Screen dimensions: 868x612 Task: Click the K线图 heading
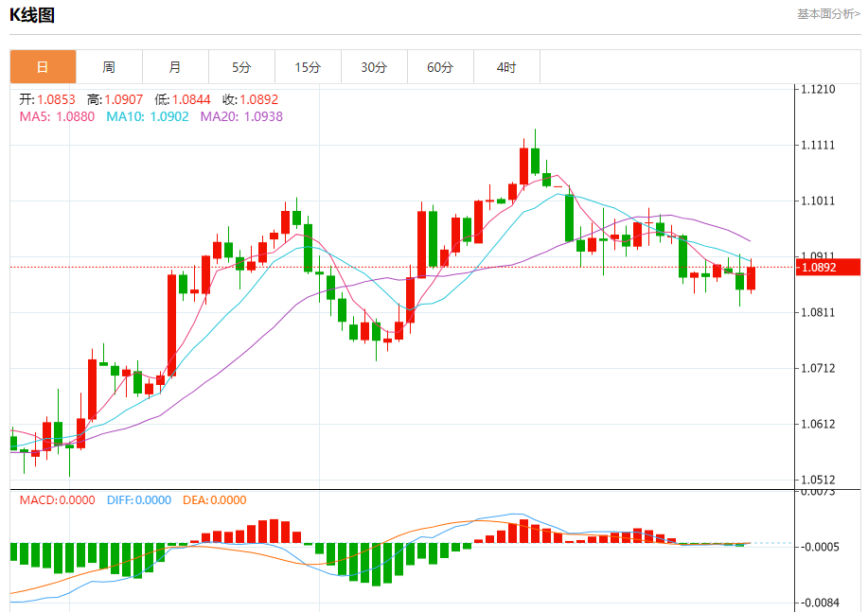[x=32, y=14]
